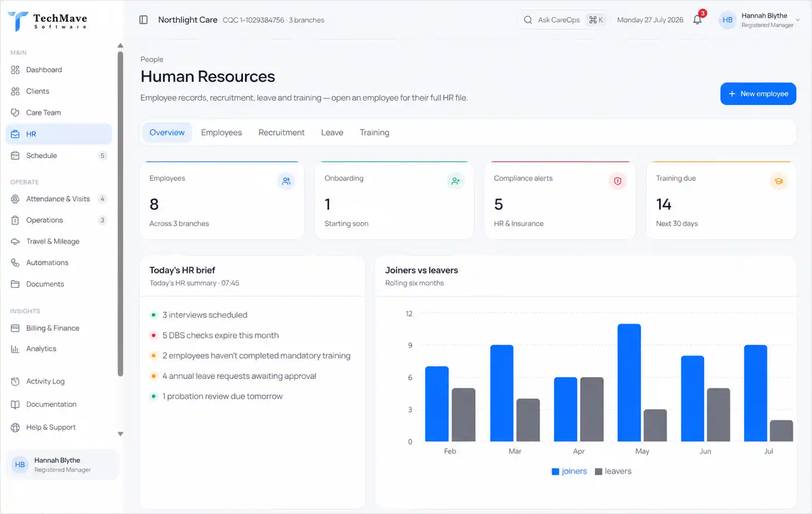The height and width of the screenshot is (514, 812).
Task: Select the Schedule calendar icon
Action: point(15,156)
